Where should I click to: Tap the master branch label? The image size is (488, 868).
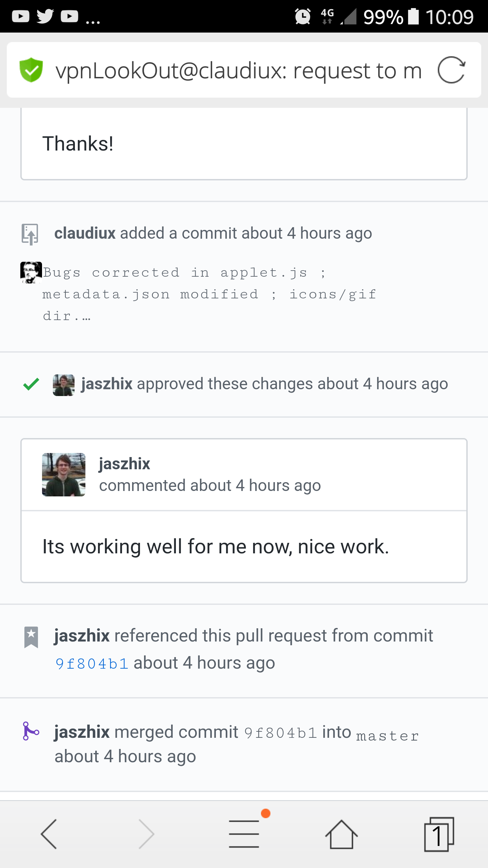388,736
